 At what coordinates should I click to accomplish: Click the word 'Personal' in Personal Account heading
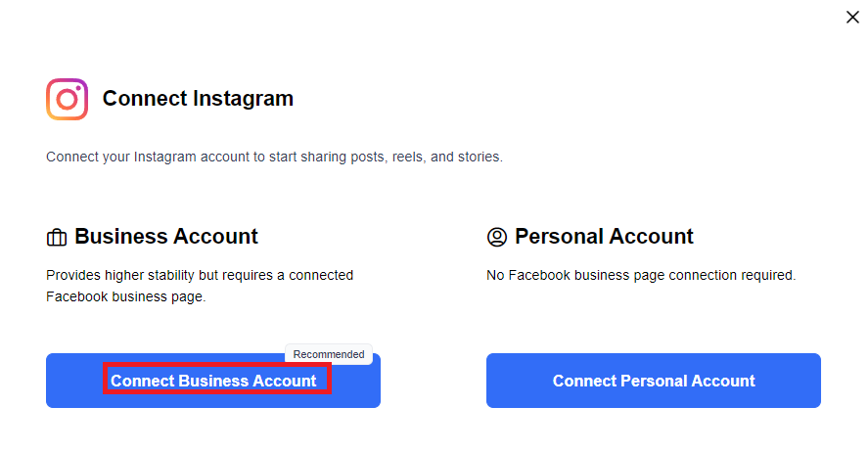coord(558,237)
